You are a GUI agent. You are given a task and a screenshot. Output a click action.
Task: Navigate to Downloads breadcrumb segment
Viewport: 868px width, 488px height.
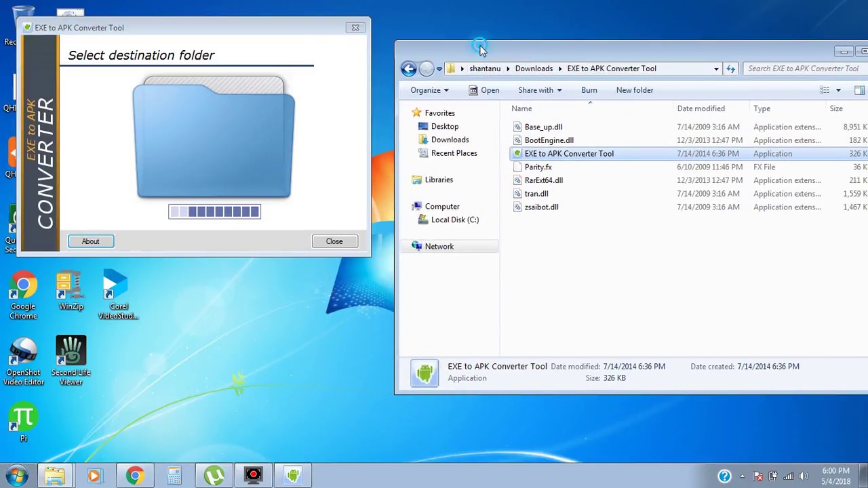pos(534,68)
